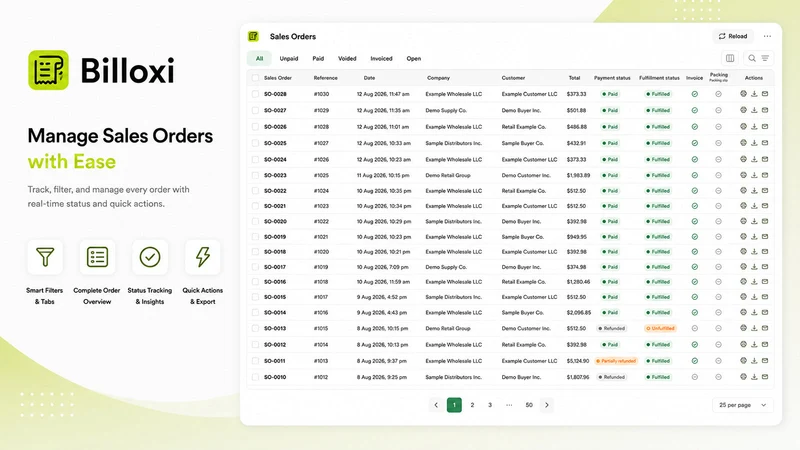Image resolution: width=800 pixels, height=450 pixels.
Task: Select the checkbox for order SO-0013
Action: 255,328
